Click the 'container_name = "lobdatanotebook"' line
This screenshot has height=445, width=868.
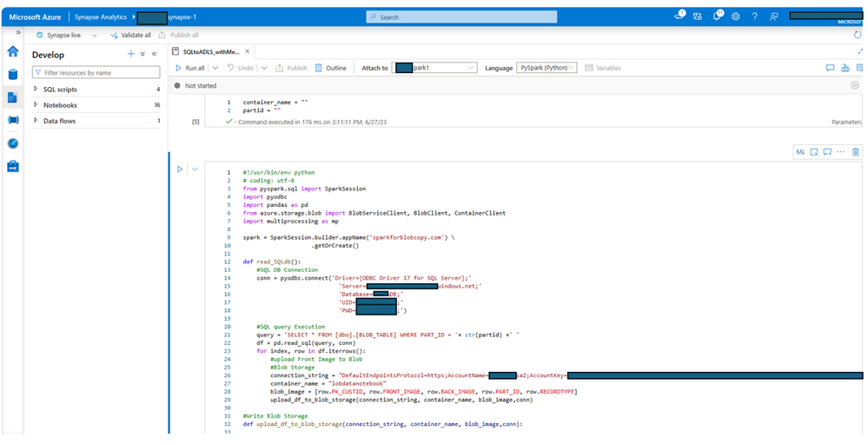pyautogui.click(x=328, y=383)
